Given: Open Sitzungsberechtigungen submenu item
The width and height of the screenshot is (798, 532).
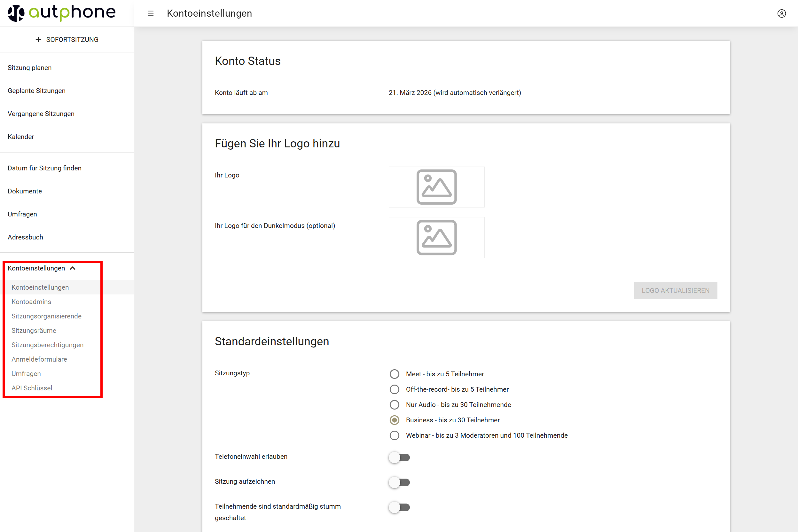Looking at the screenshot, I should point(47,345).
